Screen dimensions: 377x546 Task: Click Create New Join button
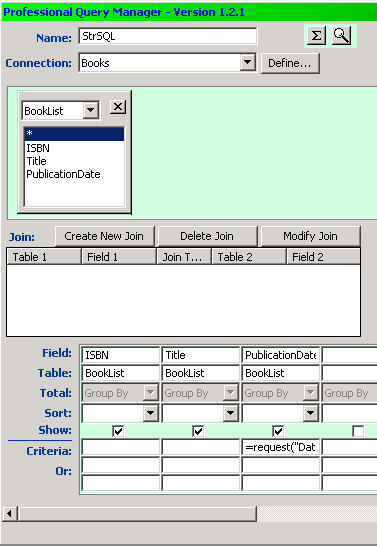click(104, 236)
